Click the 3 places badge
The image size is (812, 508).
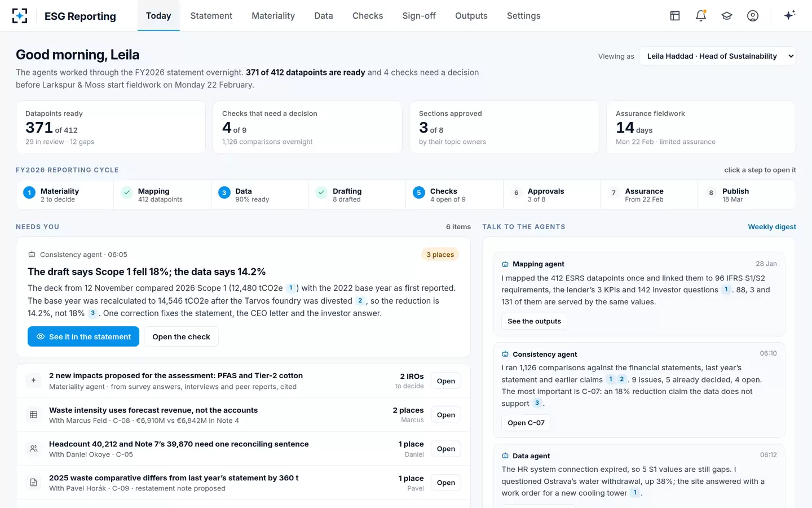(x=440, y=255)
